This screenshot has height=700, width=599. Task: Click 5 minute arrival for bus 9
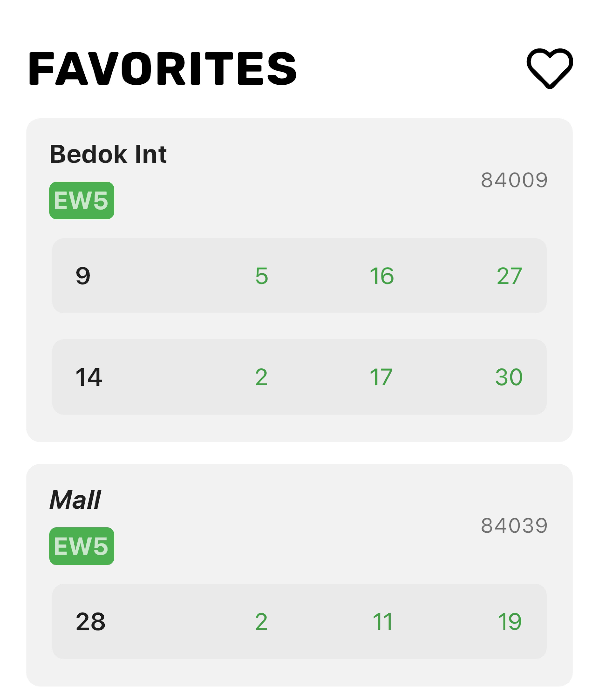coord(261,276)
